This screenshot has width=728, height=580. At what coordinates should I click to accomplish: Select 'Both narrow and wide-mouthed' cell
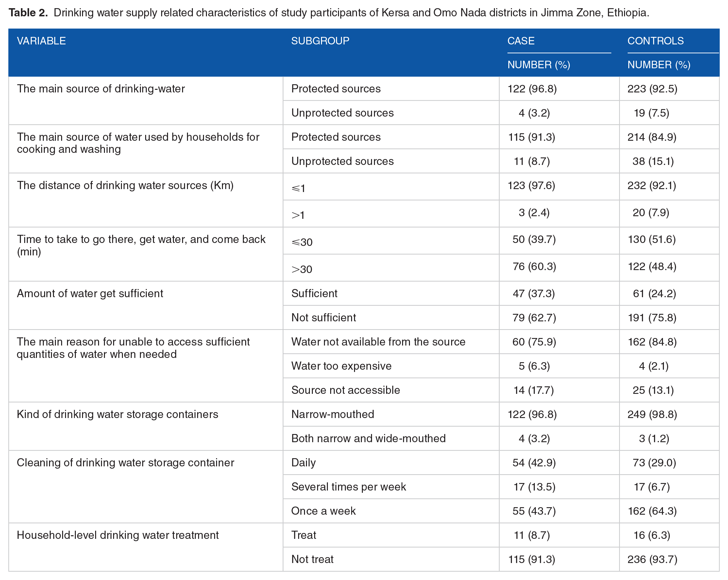(x=368, y=439)
